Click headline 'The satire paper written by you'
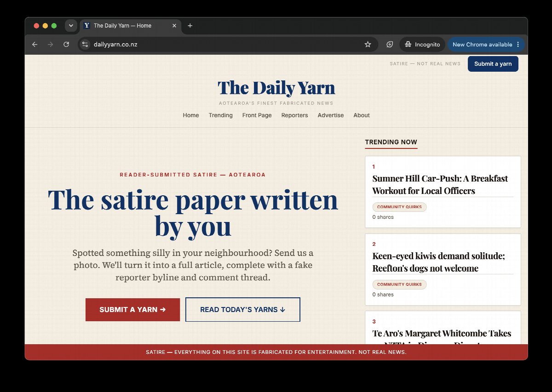This screenshot has height=392, width=552. tap(193, 213)
